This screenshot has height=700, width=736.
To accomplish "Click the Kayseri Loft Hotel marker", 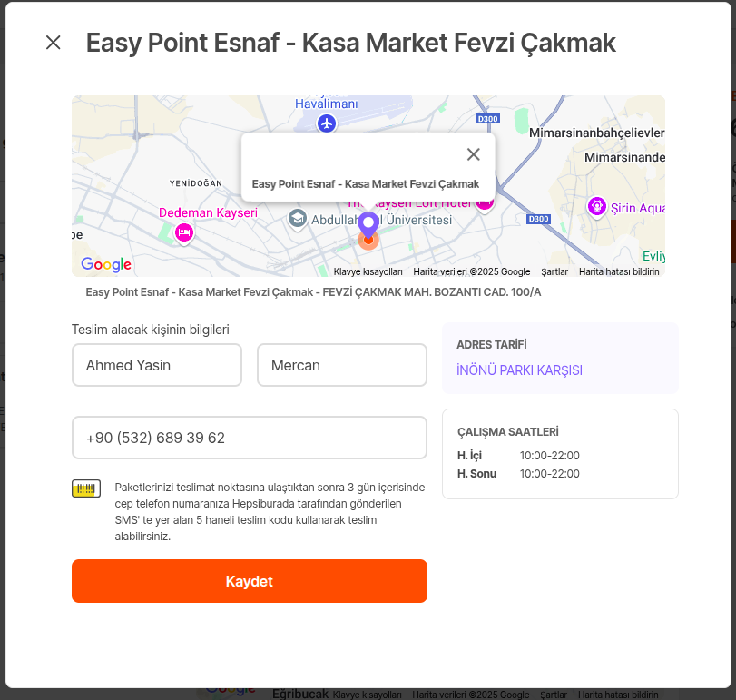I will click(x=485, y=203).
